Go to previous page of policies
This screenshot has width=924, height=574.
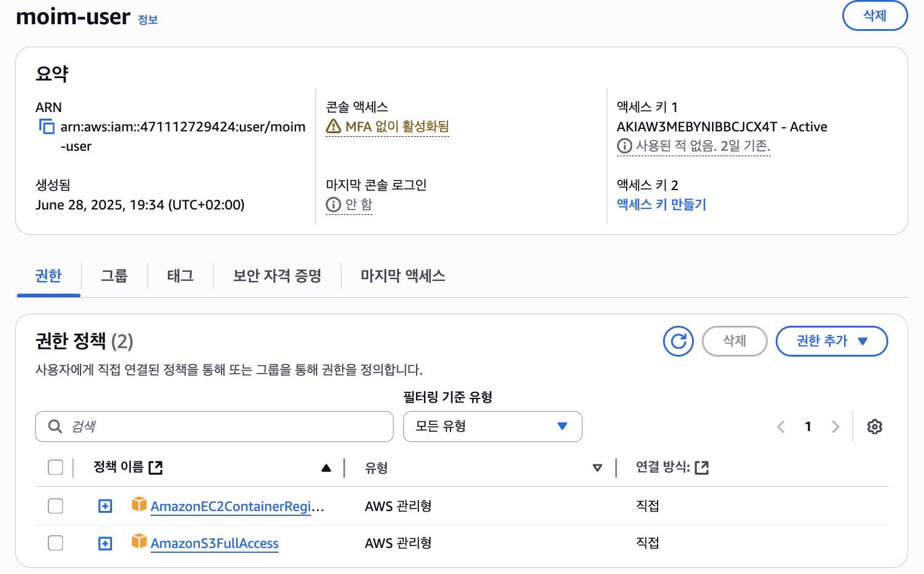pos(781,426)
